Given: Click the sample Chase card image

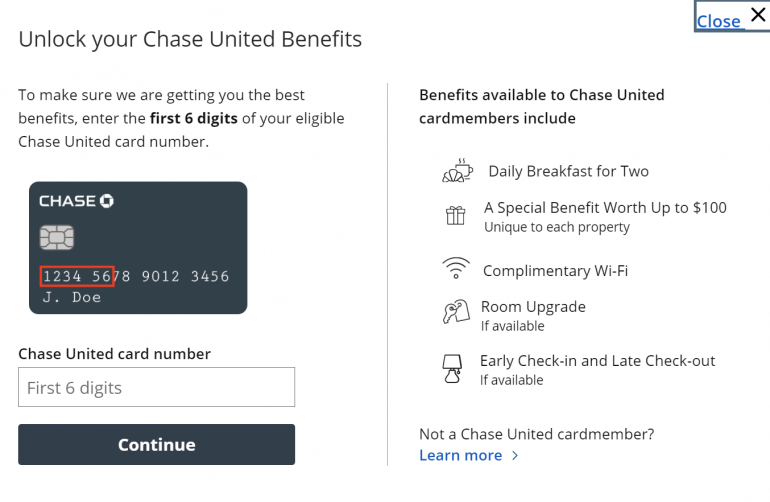Looking at the screenshot, I should pyautogui.click(x=138, y=247).
